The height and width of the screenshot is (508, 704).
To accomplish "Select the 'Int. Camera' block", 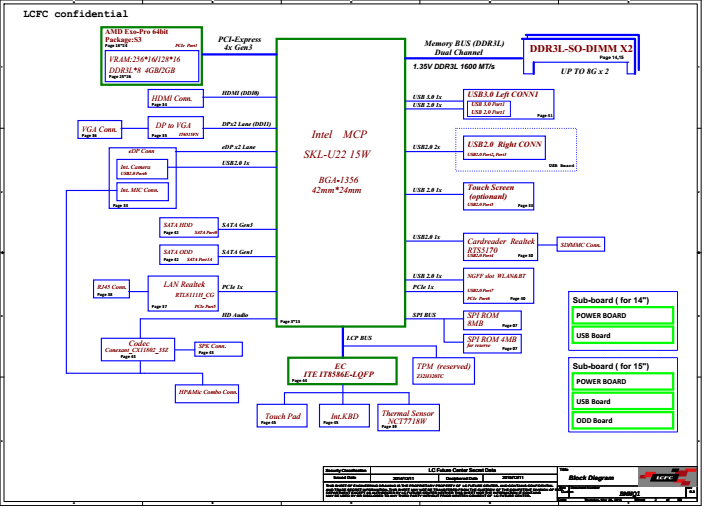I will coord(142,169).
